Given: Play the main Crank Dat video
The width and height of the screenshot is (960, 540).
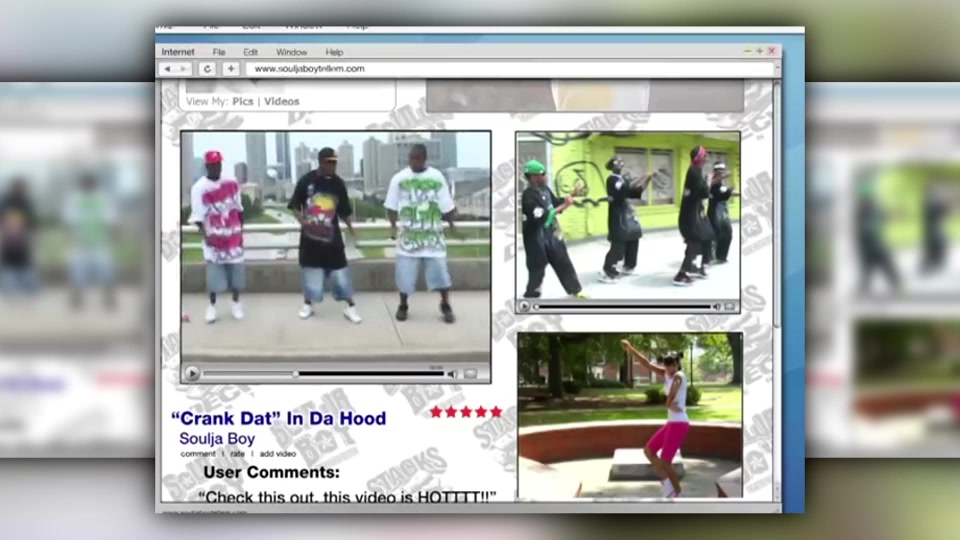Looking at the screenshot, I should [192, 374].
